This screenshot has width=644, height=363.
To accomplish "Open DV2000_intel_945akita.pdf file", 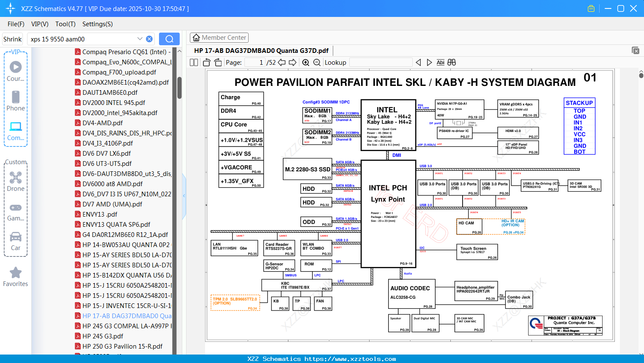I will pyautogui.click(x=116, y=113).
